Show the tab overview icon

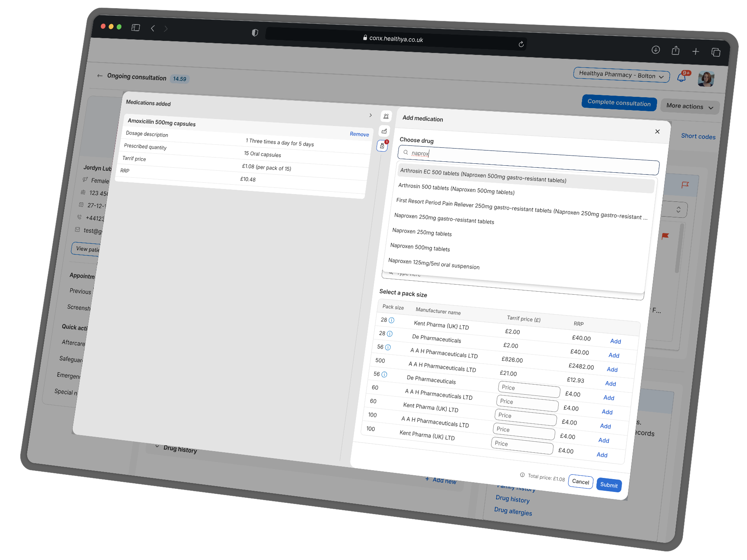716,52
